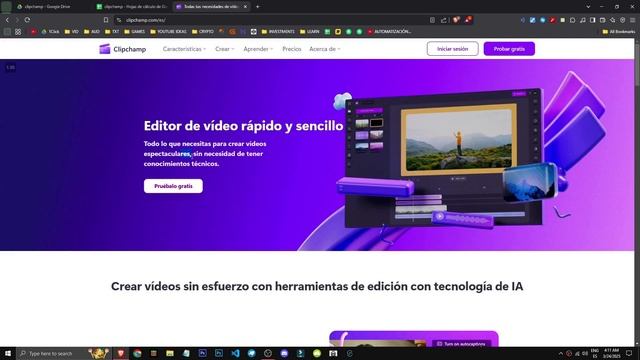Open the INVESTMENTS bookmarks folder
This screenshot has width=640, height=360.
pos(278,31)
